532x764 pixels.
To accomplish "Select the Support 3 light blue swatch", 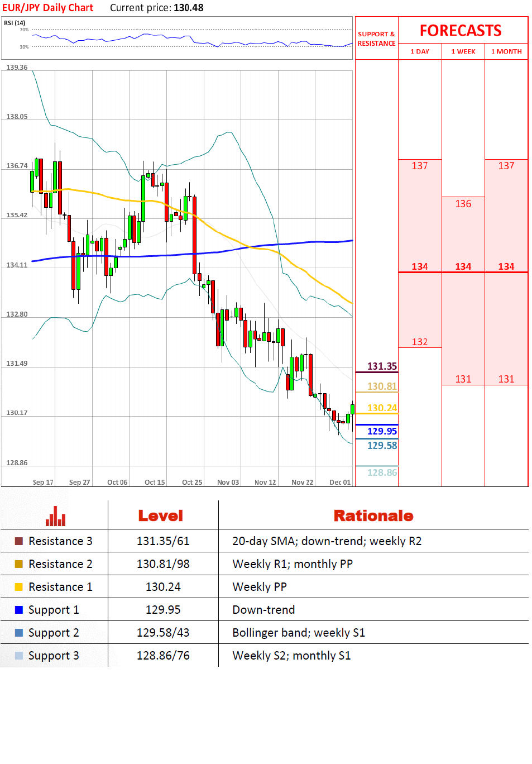I will click(19, 656).
